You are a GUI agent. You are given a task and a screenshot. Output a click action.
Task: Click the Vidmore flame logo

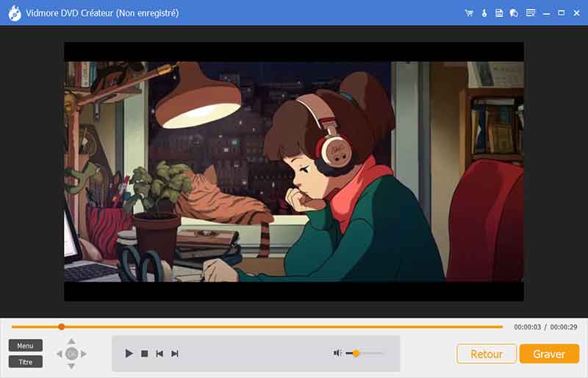[14, 13]
